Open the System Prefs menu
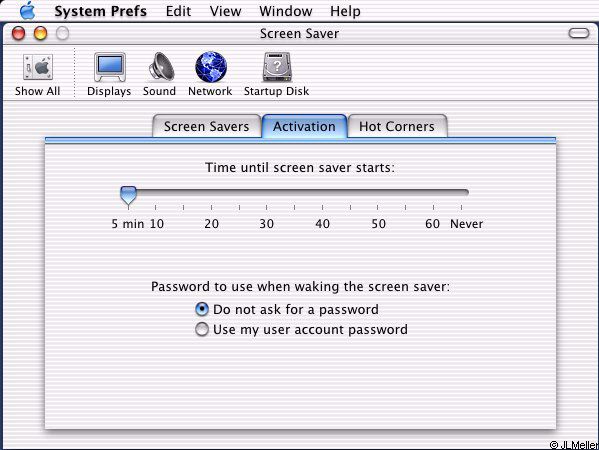 pos(100,11)
